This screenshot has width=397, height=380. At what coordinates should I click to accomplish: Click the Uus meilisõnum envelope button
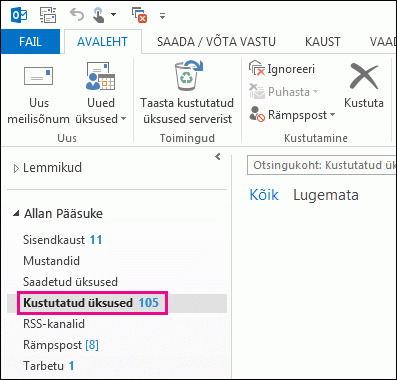pyautogui.click(x=39, y=93)
